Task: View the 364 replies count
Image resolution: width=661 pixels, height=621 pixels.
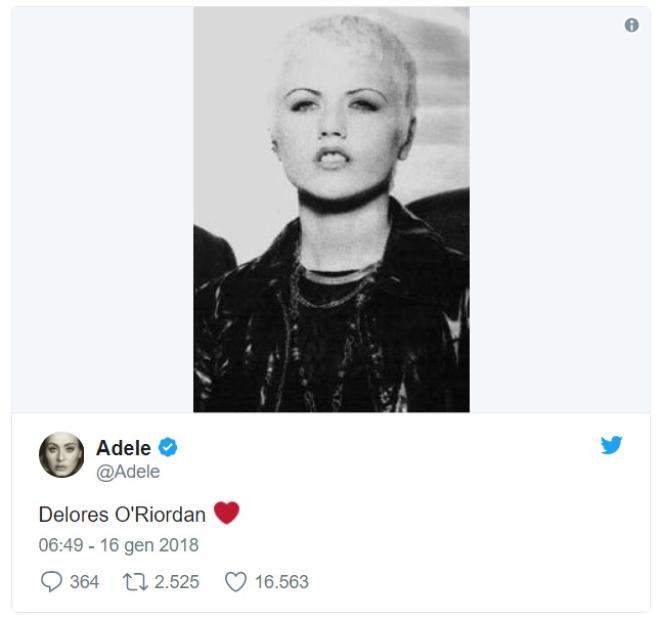Action: [84, 582]
